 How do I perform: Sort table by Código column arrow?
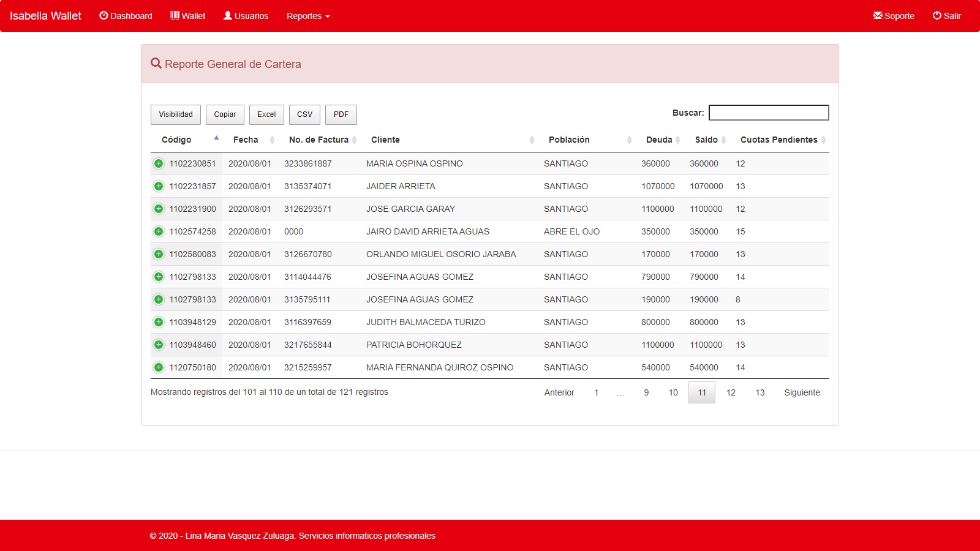coord(216,139)
